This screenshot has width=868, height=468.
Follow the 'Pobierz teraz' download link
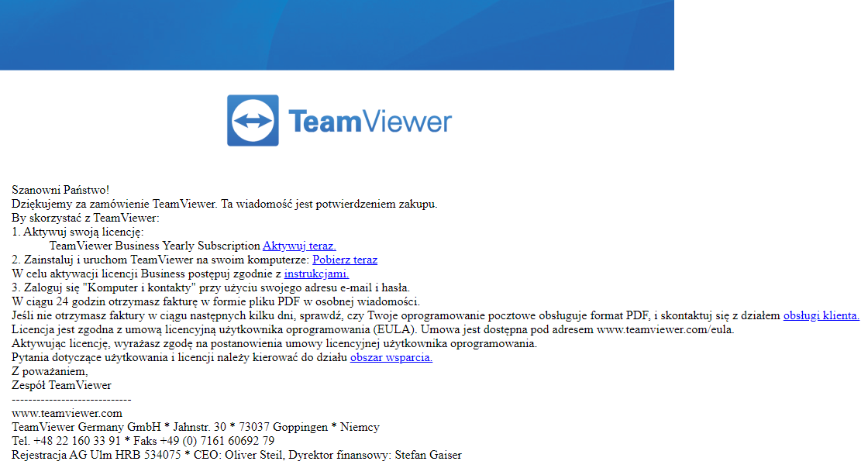tap(345, 260)
